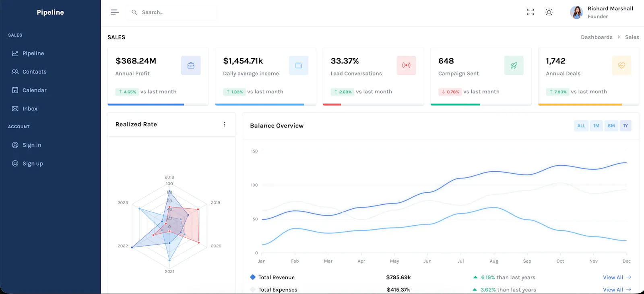Click the 7.93% badge on Annual Deals
Image resolution: width=644 pixels, height=294 pixels.
pos(557,92)
